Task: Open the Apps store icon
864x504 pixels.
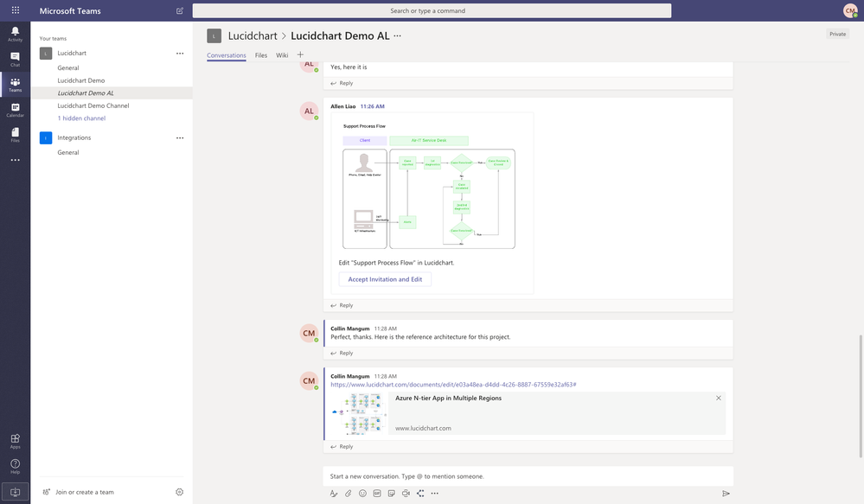Action: click(15, 441)
